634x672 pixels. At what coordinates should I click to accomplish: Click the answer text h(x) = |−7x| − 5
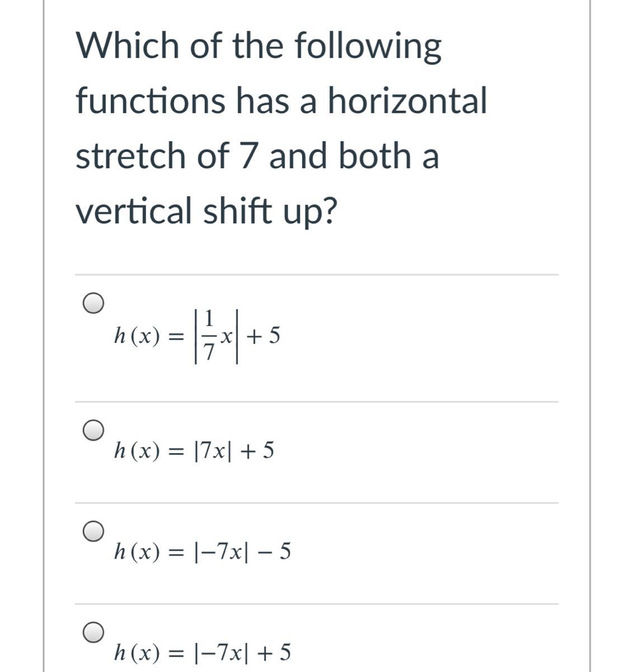pyautogui.click(x=201, y=552)
